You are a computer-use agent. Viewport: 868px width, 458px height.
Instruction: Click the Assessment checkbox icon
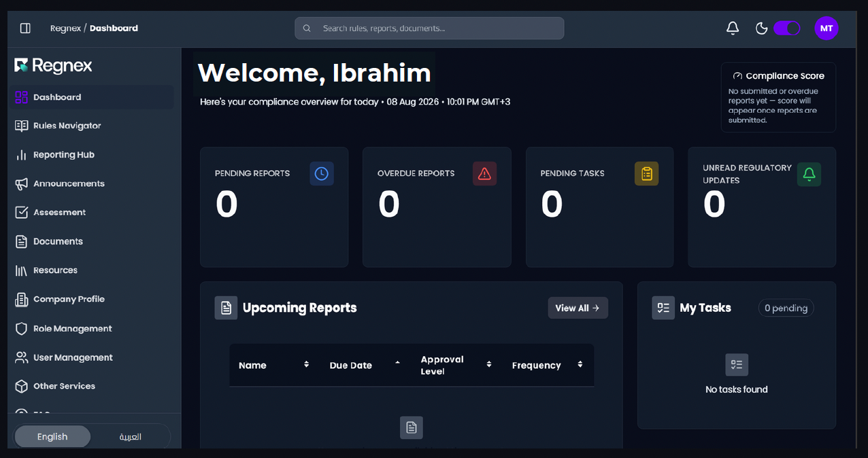tap(21, 212)
